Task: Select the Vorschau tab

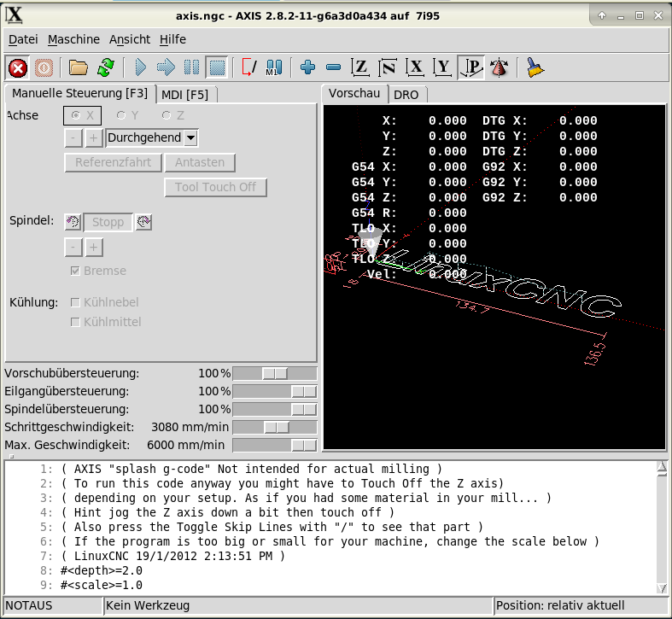Action: [x=354, y=93]
